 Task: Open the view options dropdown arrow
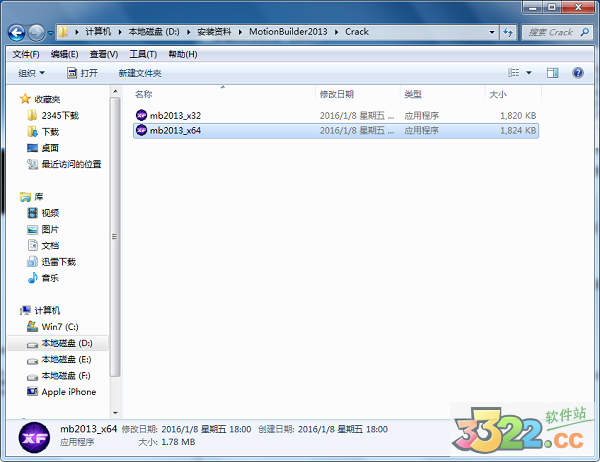529,72
